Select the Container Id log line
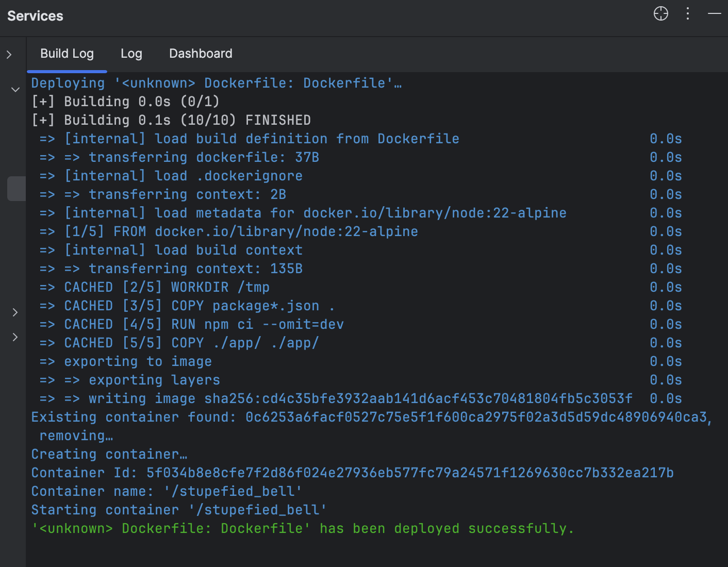Image resolution: width=728 pixels, height=567 pixels. tap(352, 472)
